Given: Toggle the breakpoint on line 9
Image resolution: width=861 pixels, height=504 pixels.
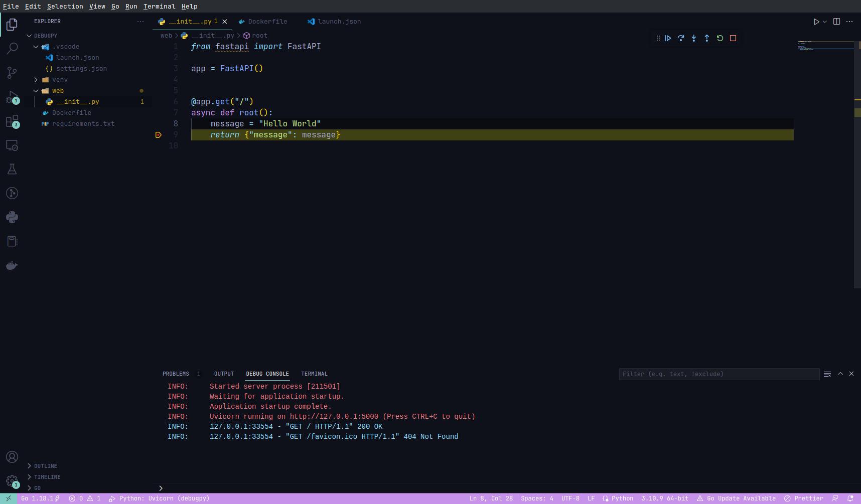Looking at the screenshot, I should click(x=159, y=135).
